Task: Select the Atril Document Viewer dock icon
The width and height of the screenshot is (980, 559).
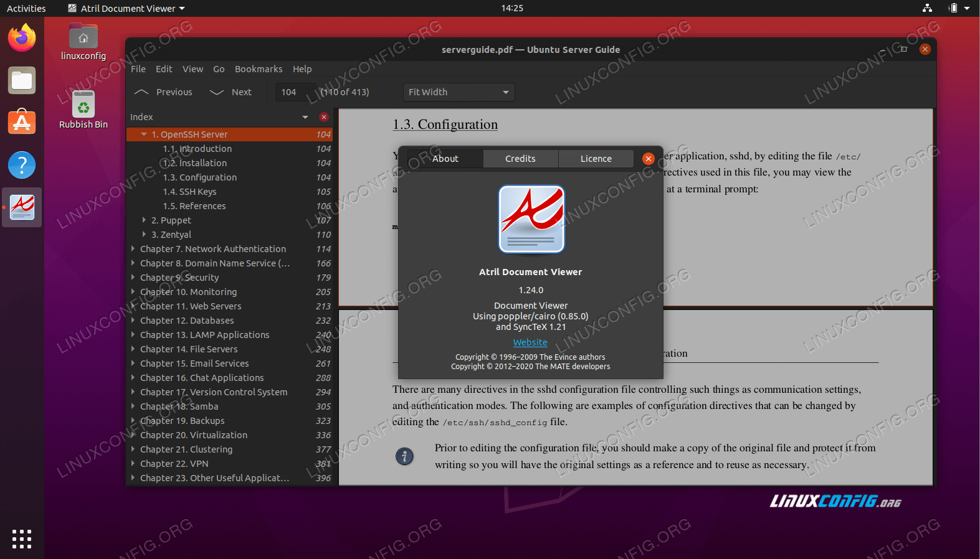Action: point(22,207)
